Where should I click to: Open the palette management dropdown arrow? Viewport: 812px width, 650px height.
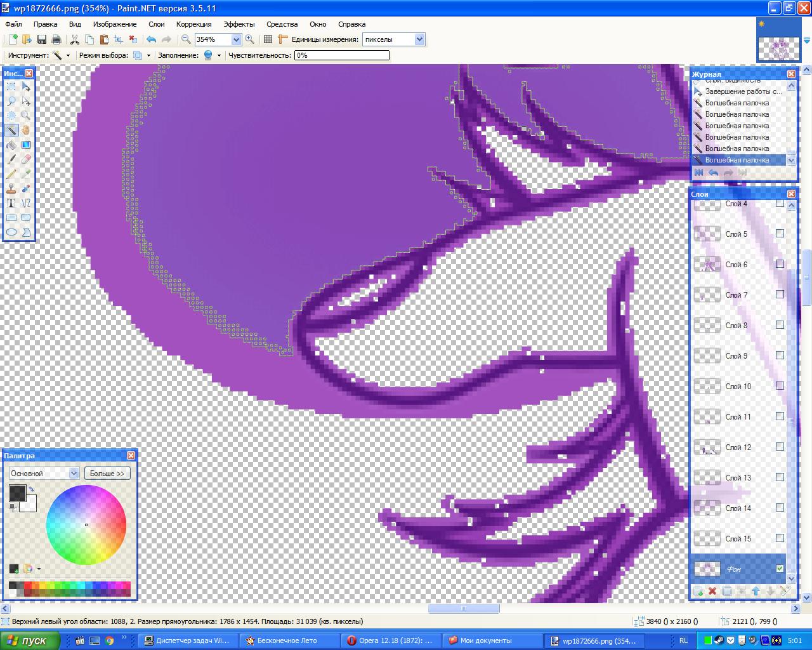point(39,569)
